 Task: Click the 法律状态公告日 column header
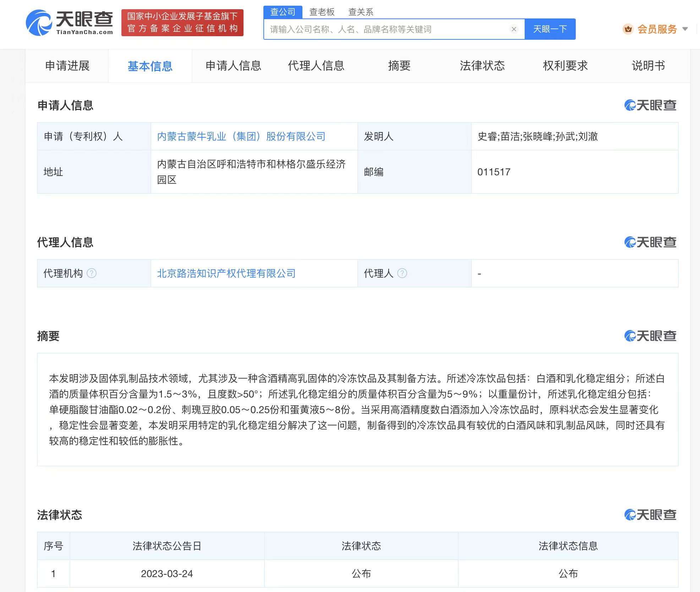pyautogui.click(x=167, y=546)
